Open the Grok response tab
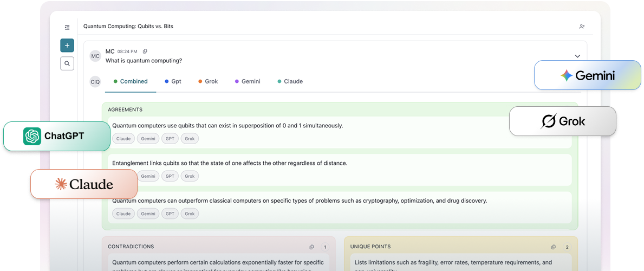644x271 pixels. 208,82
